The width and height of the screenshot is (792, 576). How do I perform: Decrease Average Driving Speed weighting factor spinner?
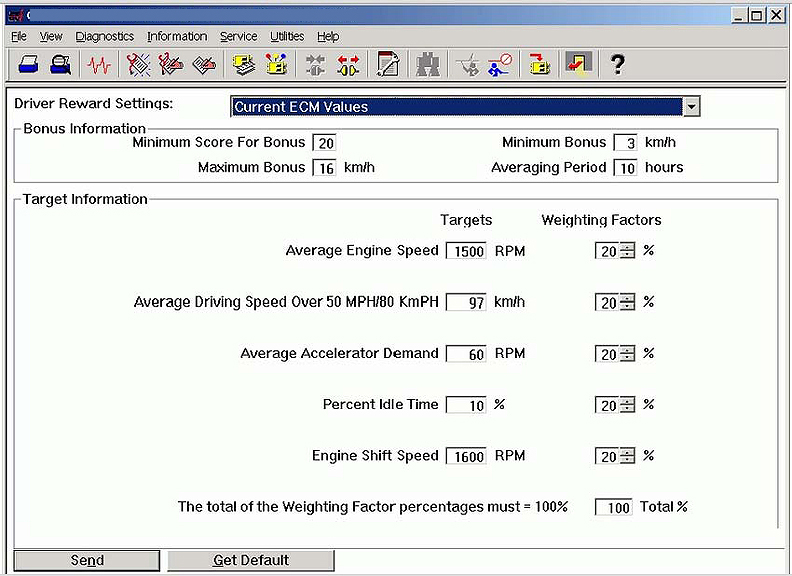click(x=627, y=306)
